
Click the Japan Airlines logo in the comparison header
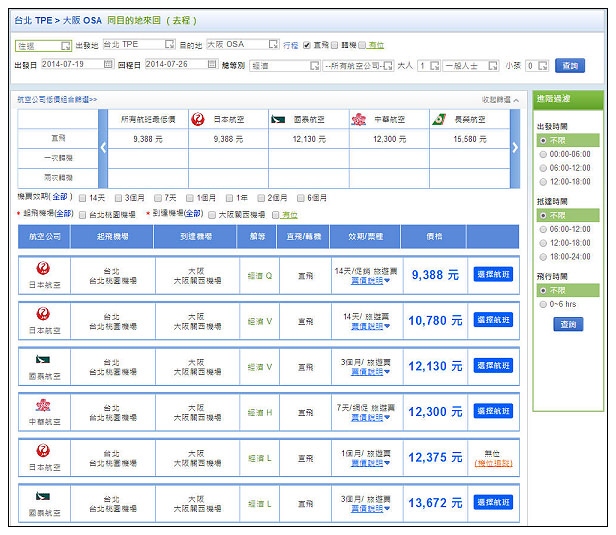(x=198, y=119)
